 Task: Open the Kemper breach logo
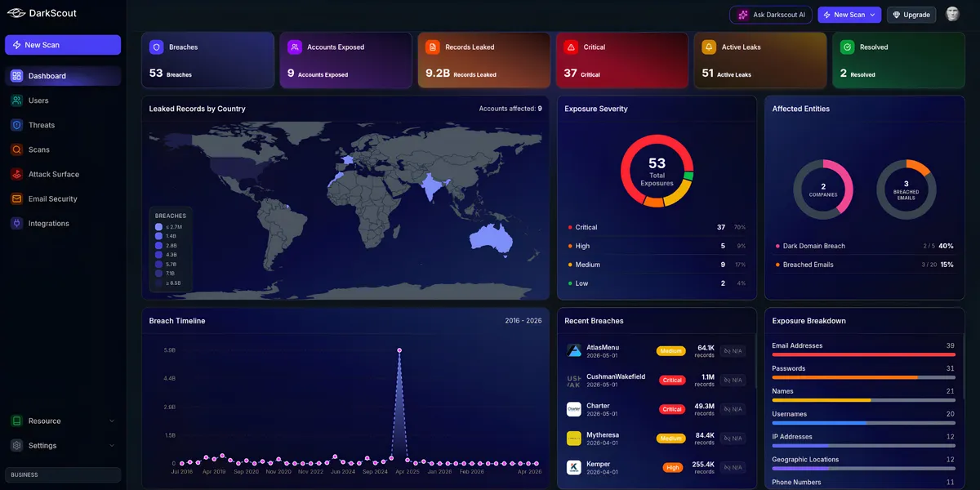click(574, 468)
